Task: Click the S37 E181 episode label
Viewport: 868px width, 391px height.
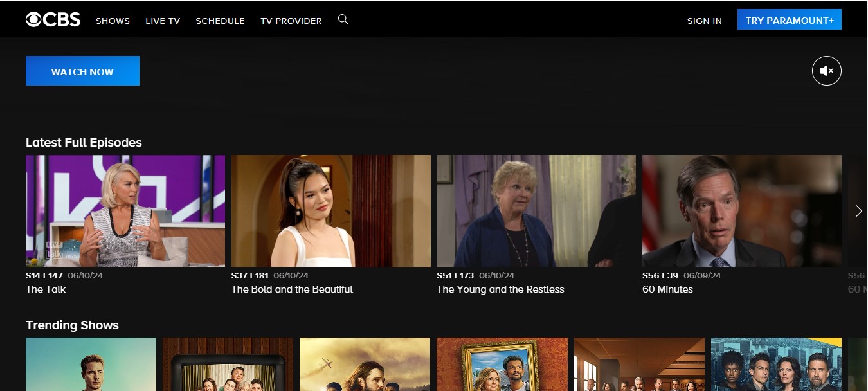Action: click(249, 275)
